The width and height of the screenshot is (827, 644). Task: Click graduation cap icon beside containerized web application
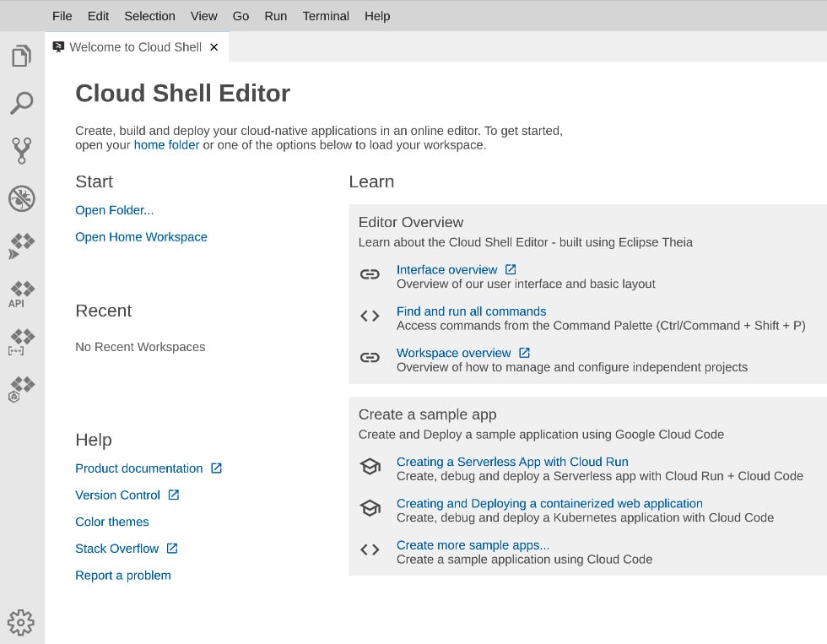[x=370, y=508]
